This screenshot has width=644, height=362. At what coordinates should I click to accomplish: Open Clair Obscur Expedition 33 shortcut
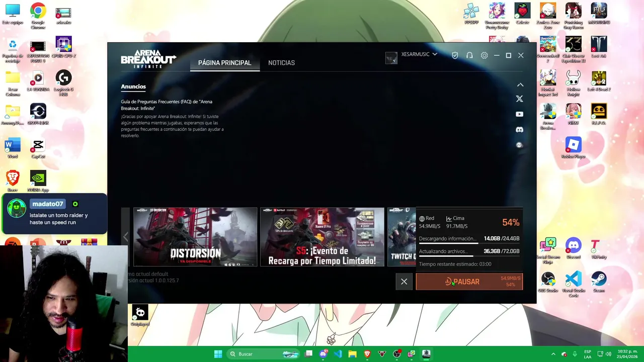click(x=573, y=49)
